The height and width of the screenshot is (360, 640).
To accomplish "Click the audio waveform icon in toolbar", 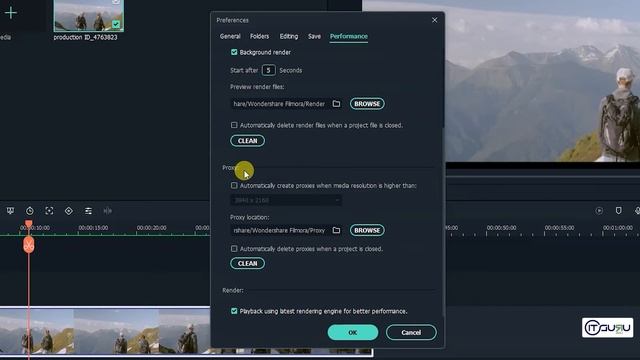I will [107, 211].
